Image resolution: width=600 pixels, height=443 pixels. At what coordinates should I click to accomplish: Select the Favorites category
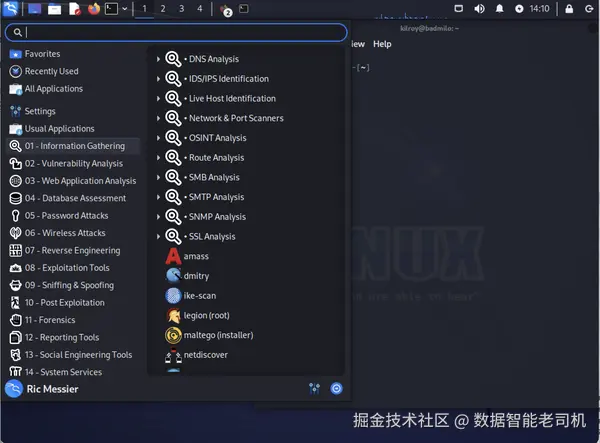point(73,54)
